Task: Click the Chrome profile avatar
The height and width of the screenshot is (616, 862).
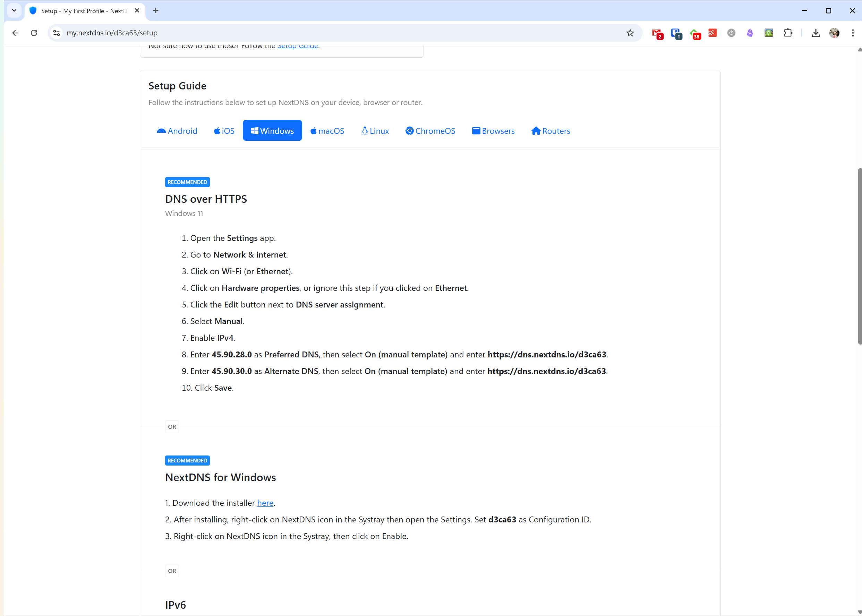Action: coord(834,33)
